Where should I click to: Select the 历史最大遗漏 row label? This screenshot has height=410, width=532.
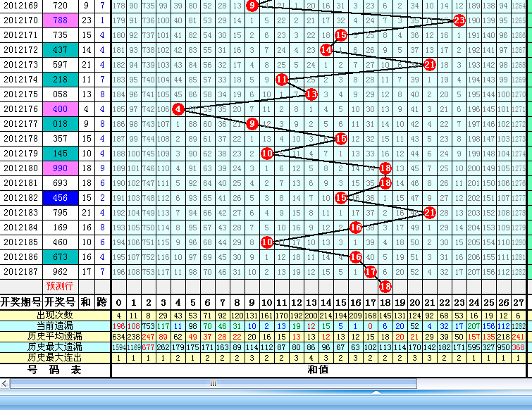click(x=55, y=347)
